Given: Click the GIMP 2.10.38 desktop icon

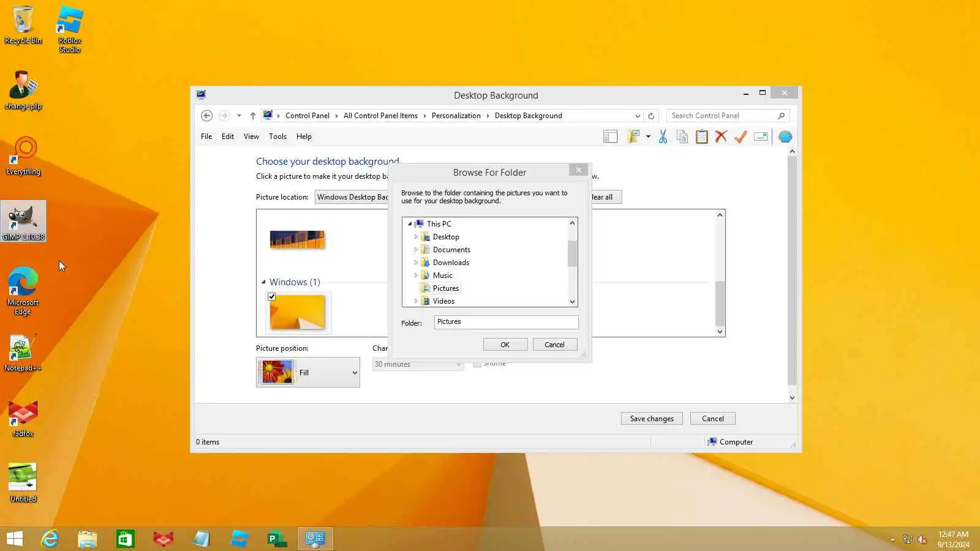Looking at the screenshot, I should (23, 221).
